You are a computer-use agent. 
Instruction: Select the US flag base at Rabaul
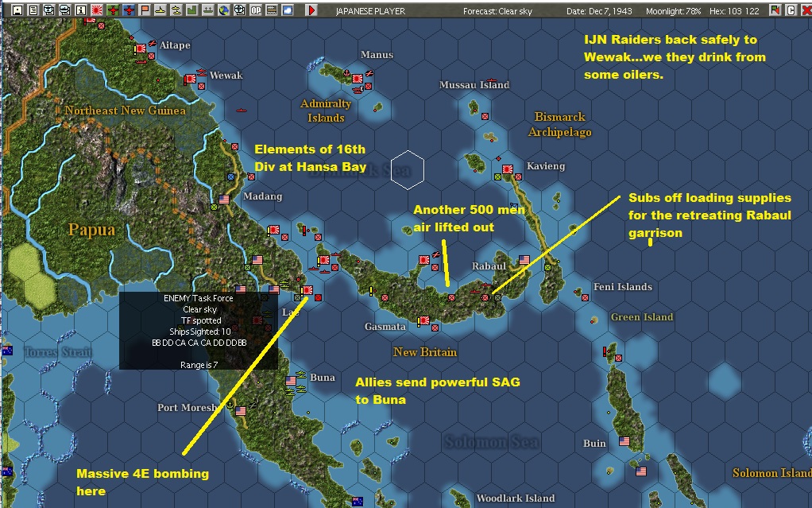[524, 260]
